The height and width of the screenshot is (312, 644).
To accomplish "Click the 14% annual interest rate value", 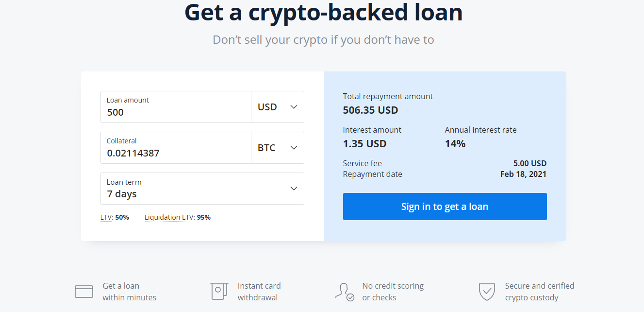I will point(455,144).
